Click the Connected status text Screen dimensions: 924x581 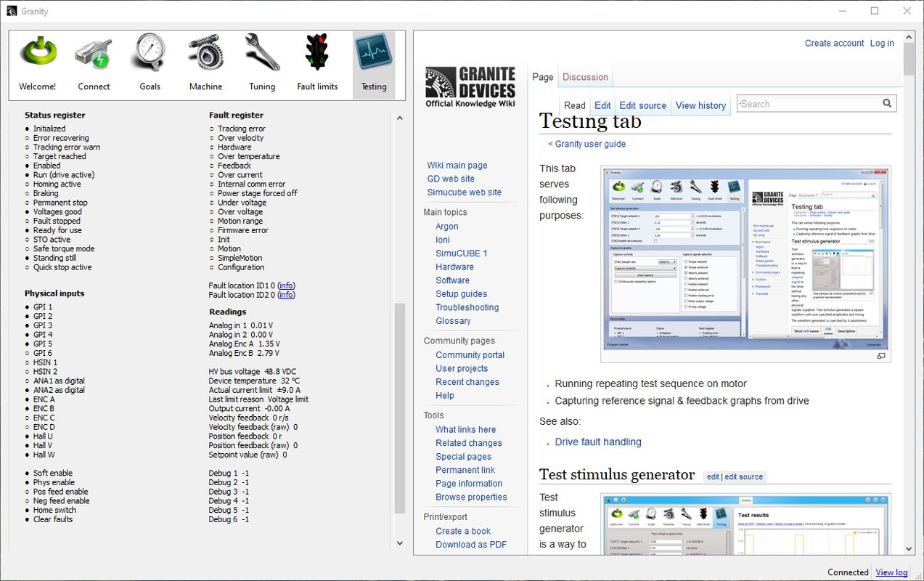coord(848,572)
